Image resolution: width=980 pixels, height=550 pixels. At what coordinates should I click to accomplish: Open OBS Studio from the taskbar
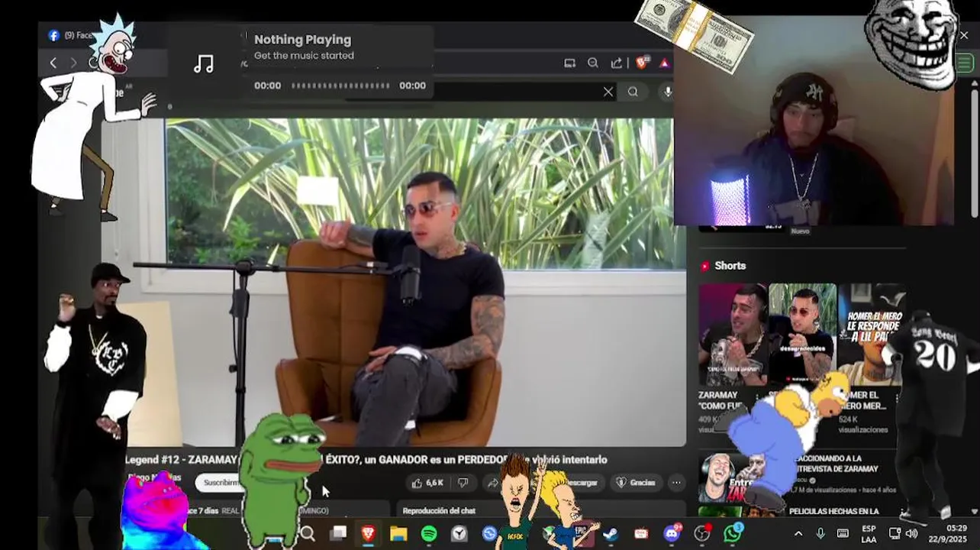[x=702, y=533]
